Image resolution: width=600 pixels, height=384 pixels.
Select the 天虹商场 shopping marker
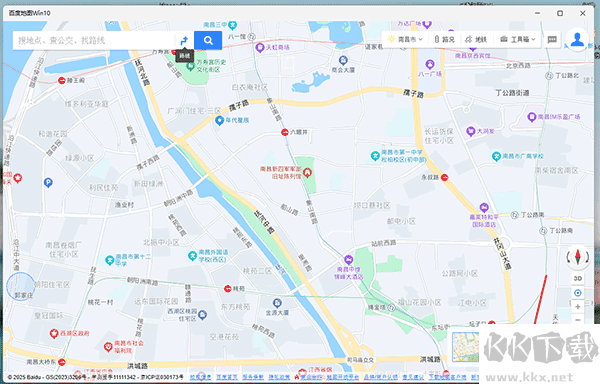[260, 48]
